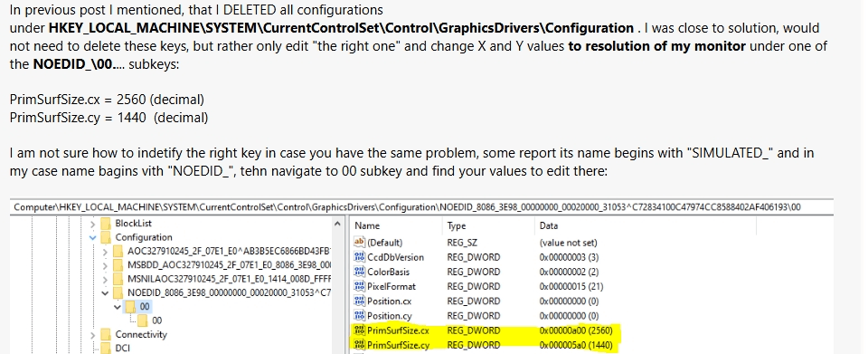Image resolution: width=868 pixels, height=354 pixels.
Task: Click the 'PrimSurfSize.cy = 1440 (decimal)' line
Action: point(109,118)
